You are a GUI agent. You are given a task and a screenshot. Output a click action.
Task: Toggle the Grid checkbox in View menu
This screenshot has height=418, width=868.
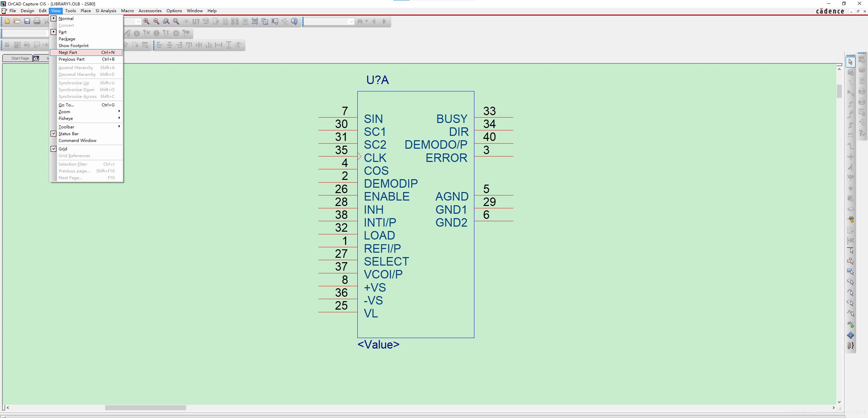tap(54, 149)
